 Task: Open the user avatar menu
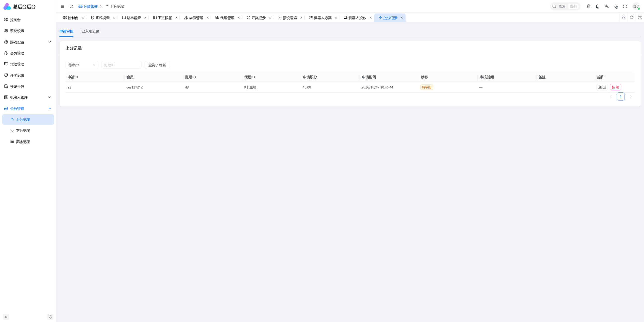636,6
